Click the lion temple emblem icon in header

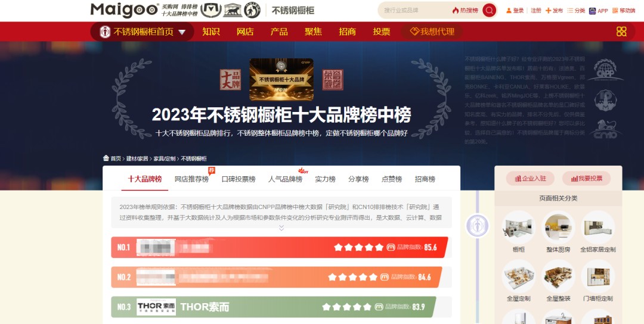(x=233, y=10)
